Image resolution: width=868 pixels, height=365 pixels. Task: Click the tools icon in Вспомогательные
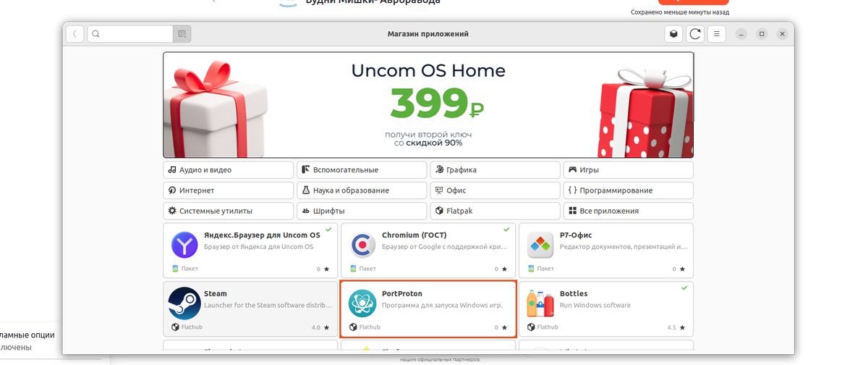click(306, 170)
